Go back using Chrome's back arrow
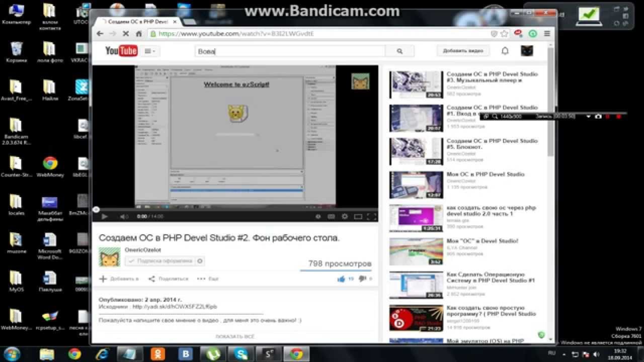 [x=100, y=34]
